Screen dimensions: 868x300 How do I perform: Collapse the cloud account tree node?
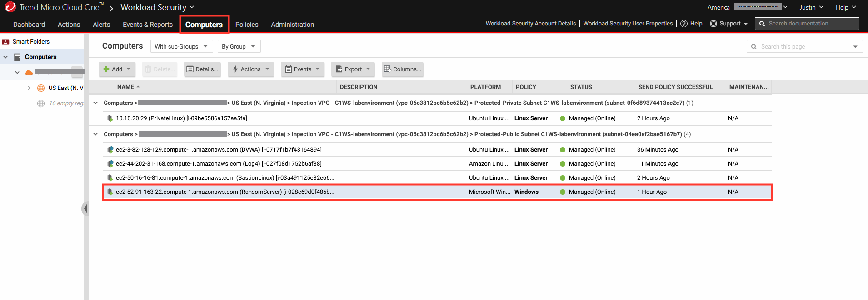point(17,72)
